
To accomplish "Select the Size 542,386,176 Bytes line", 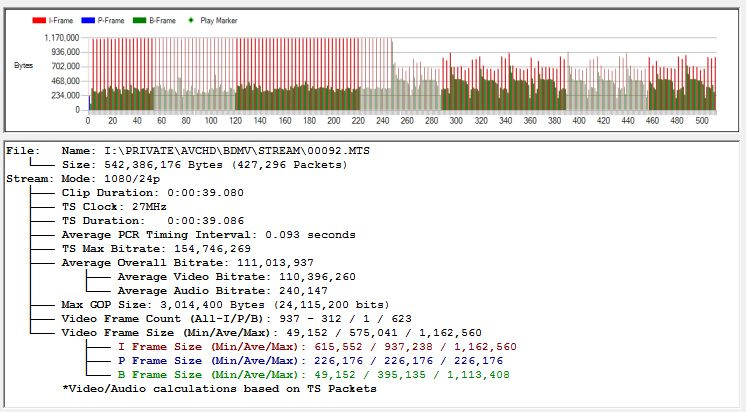I will (x=205, y=165).
